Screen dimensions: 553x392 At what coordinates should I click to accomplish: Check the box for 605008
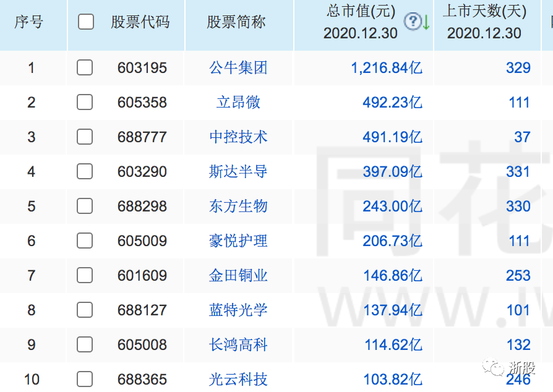click(85, 344)
